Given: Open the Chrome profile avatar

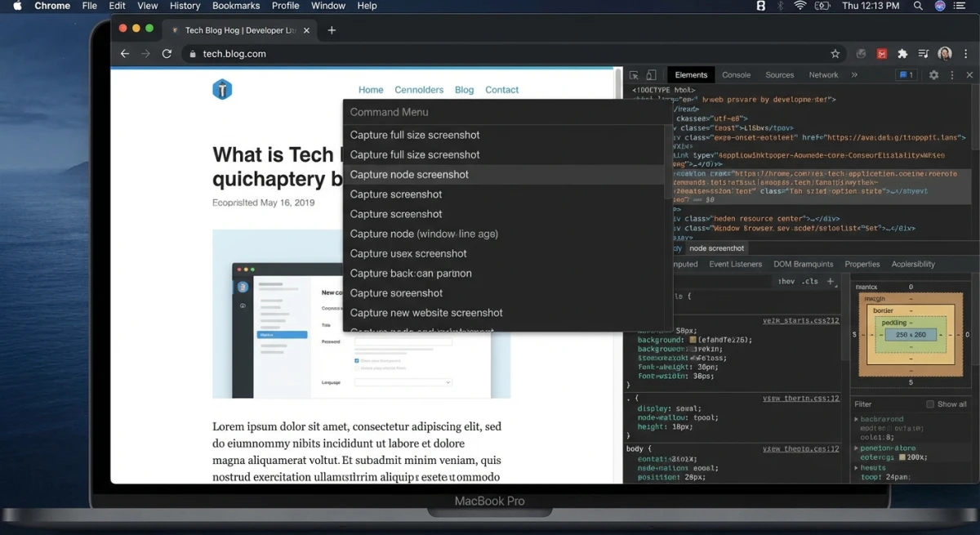Looking at the screenshot, I should pos(945,54).
